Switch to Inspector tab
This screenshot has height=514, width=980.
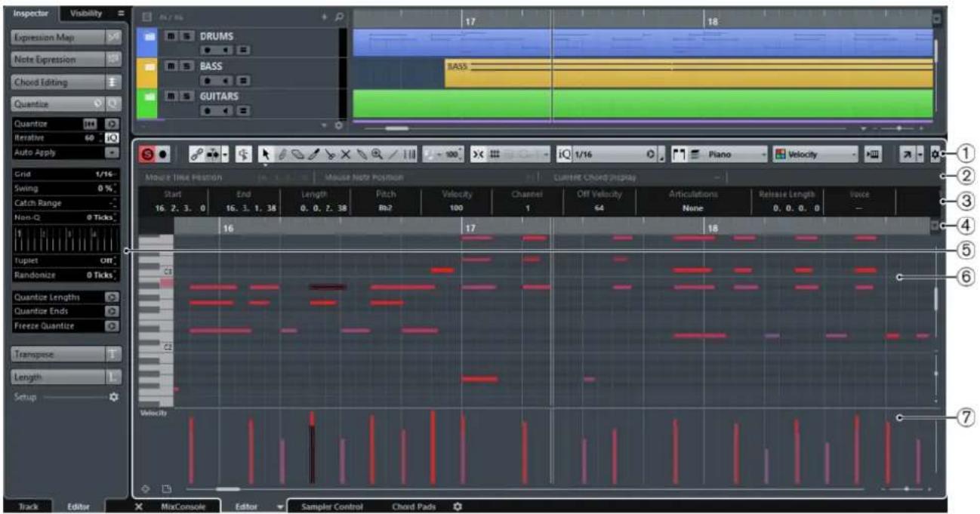coord(31,13)
